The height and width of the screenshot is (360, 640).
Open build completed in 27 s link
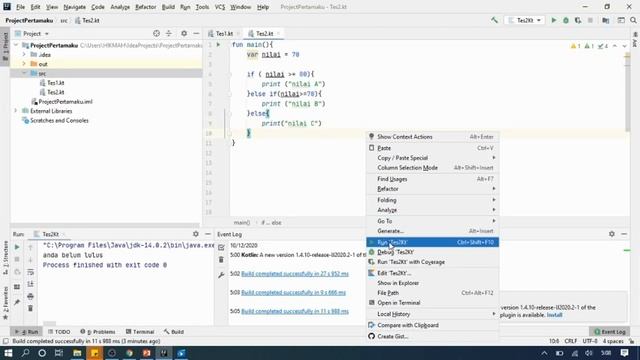[x=295, y=273]
